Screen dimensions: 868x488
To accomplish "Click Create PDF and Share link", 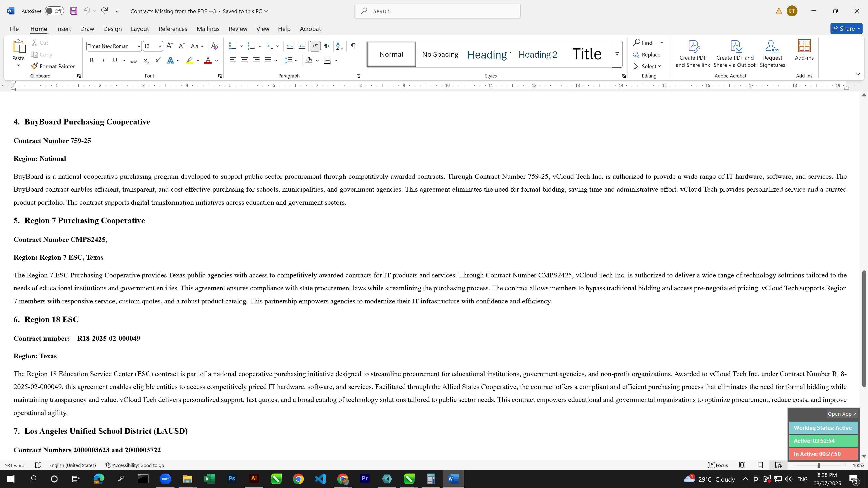I will [693, 54].
